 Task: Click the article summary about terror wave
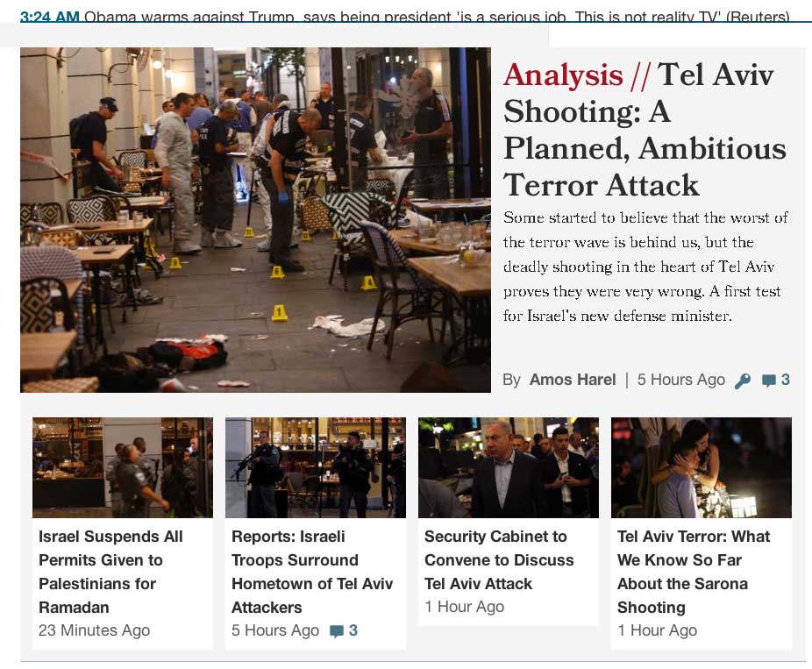coord(645,267)
